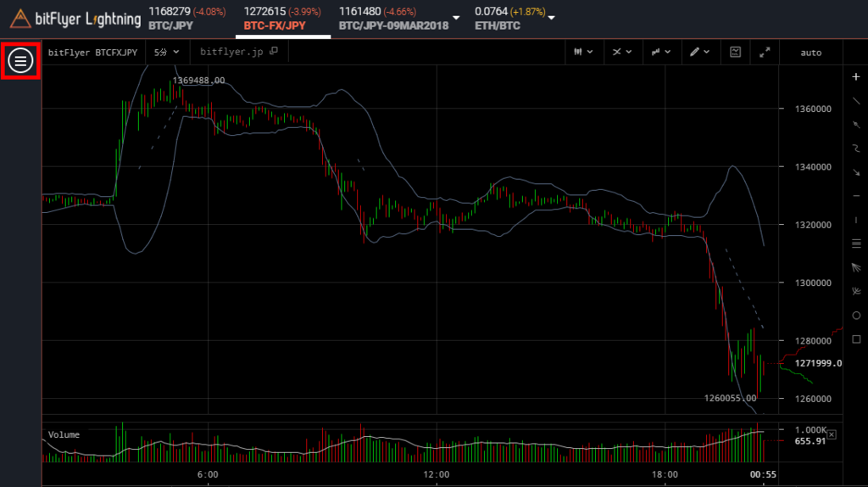The width and height of the screenshot is (868, 487).
Task: Select the circle drawing tool
Action: point(856,316)
